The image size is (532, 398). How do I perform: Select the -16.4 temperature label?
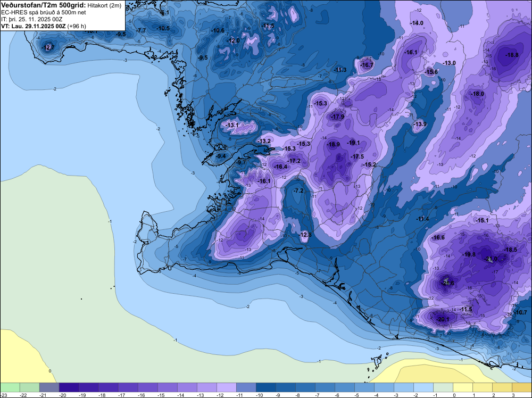pyautogui.click(x=280, y=167)
